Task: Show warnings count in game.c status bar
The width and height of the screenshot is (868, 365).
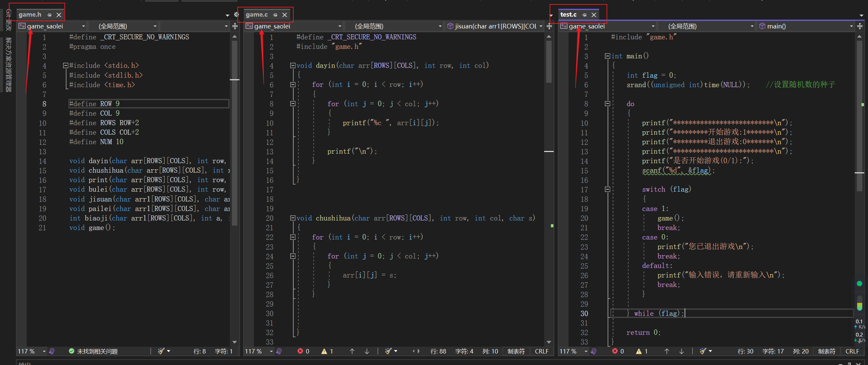Action: (x=327, y=351)
